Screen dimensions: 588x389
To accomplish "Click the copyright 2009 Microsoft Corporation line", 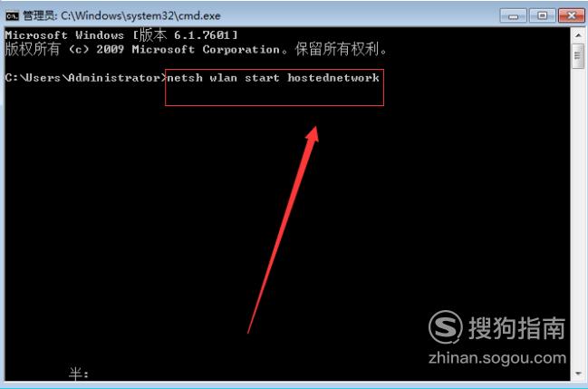I will [x=196, y=50].
